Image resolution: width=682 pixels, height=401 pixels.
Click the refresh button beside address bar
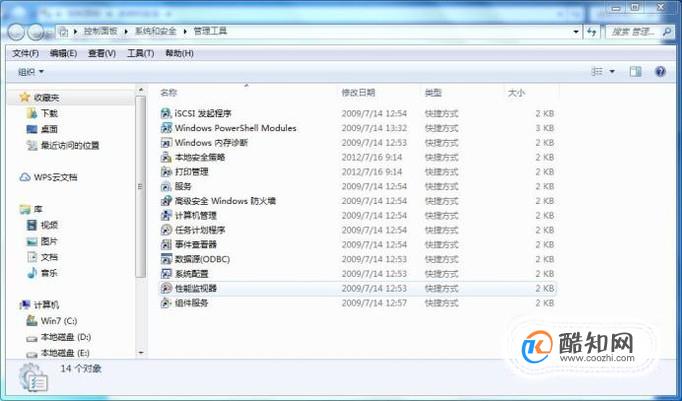(x=592, y=32)
